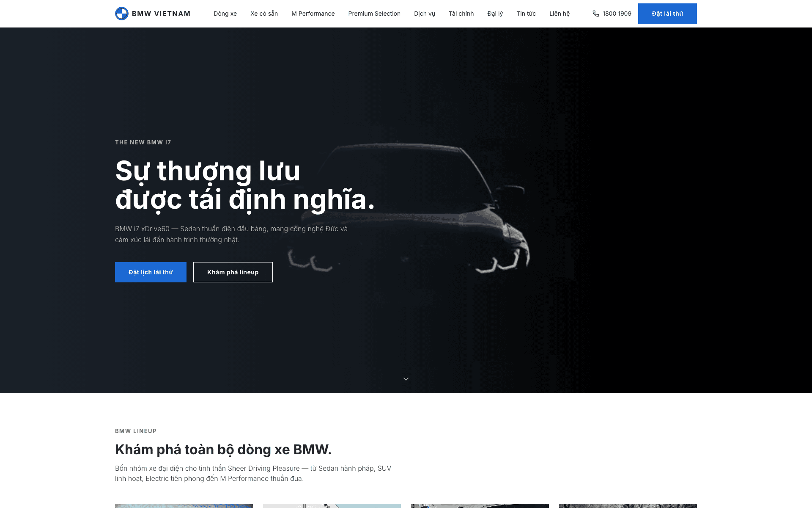Click the Đặt lái thử header button
The width and height of the screenshot is (812, 508).
tap(667, 14)
